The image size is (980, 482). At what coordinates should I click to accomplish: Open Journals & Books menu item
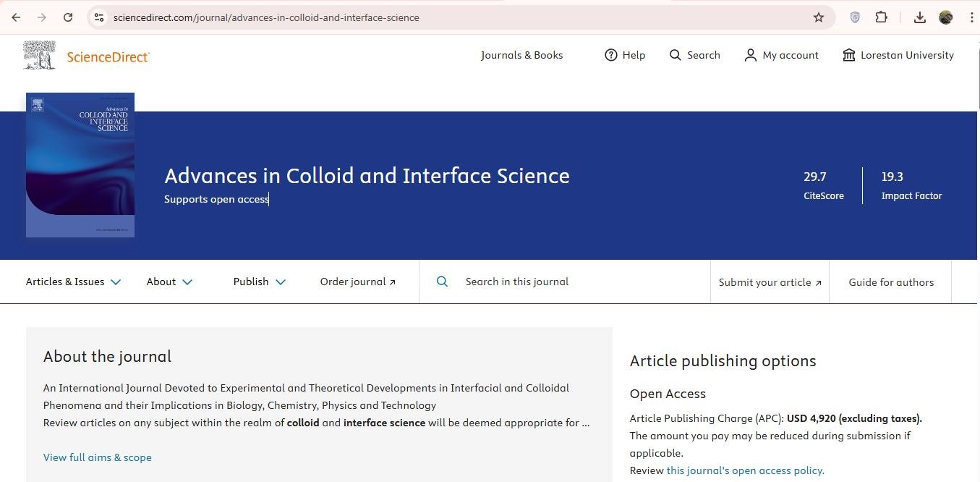tap(521, 55)
